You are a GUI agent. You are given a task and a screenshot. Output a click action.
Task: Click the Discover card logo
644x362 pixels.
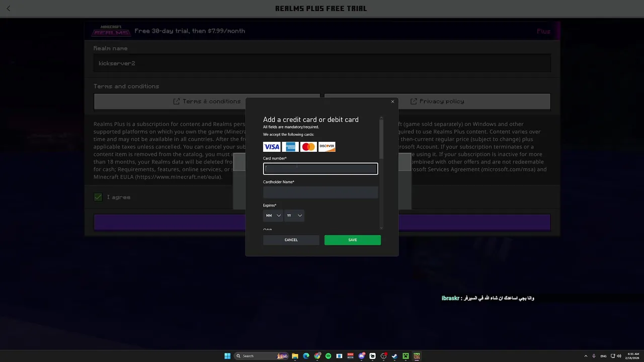tap(327, 147)
